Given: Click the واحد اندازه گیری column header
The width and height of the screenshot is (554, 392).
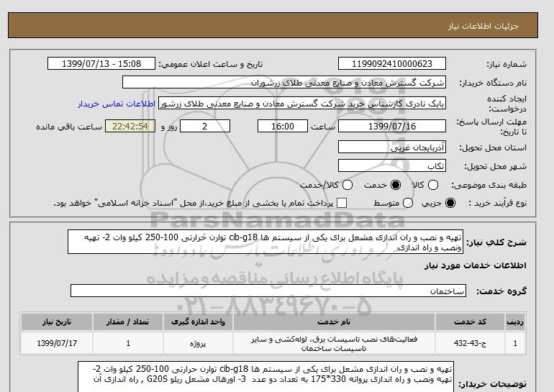Looking at the screenshot, I should point(198,322).
